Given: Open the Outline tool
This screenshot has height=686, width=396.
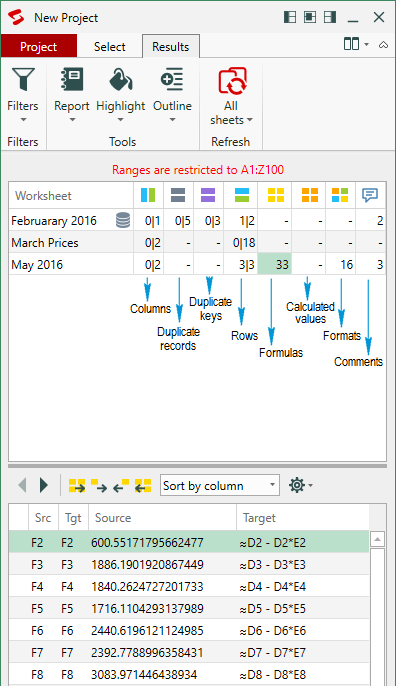Looking at the screenshot, I should click(172, 94).
